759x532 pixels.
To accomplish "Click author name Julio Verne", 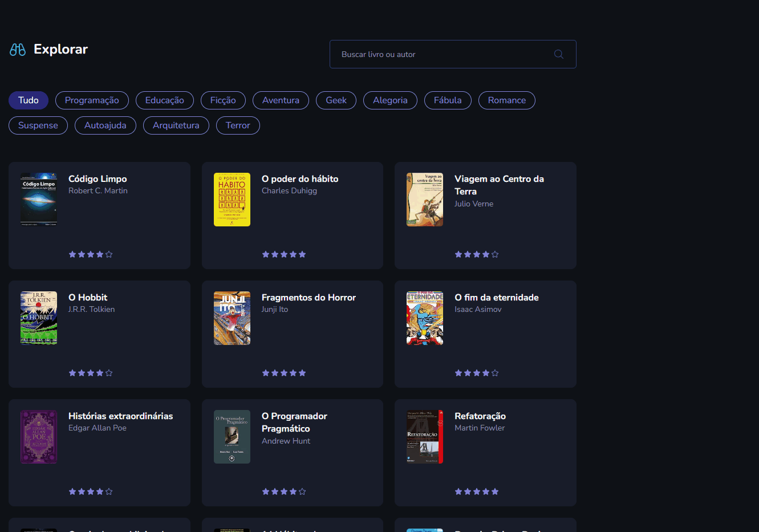I will (x=474, y=204).
